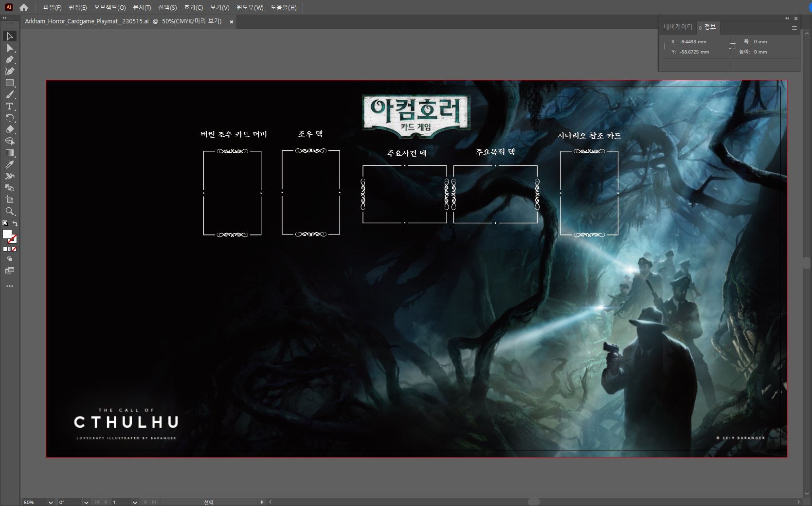This screenshot has width=812, height=506.
Task: Set paint mode to None
Action: pos(14,249)
